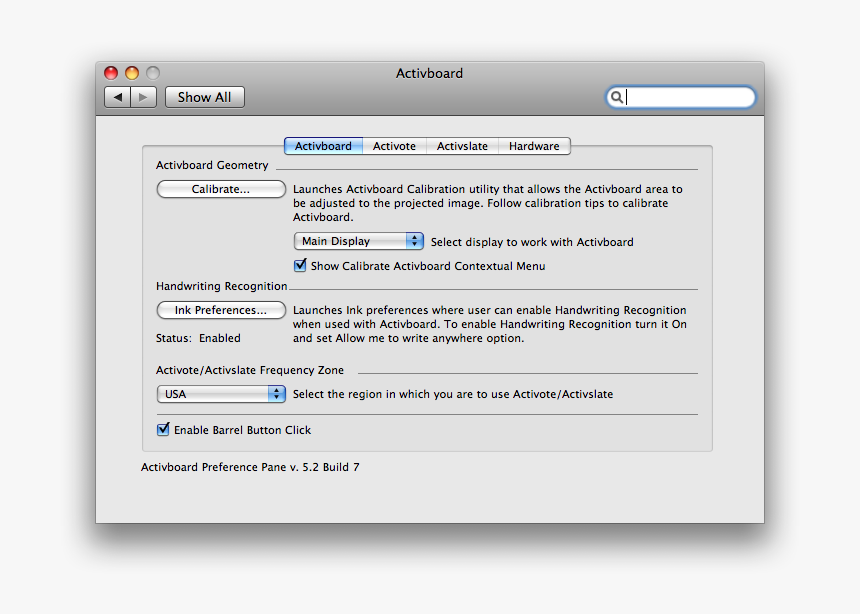Screen dimensions: 860x614
Task: Open the USA frequency zone dropdown
Action: 221,394
